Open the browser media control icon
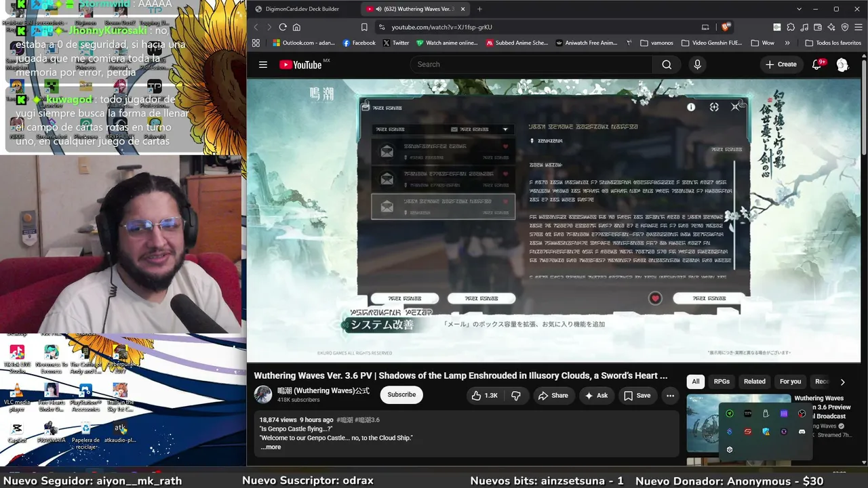868x488 pixels. tap(804, 27)
